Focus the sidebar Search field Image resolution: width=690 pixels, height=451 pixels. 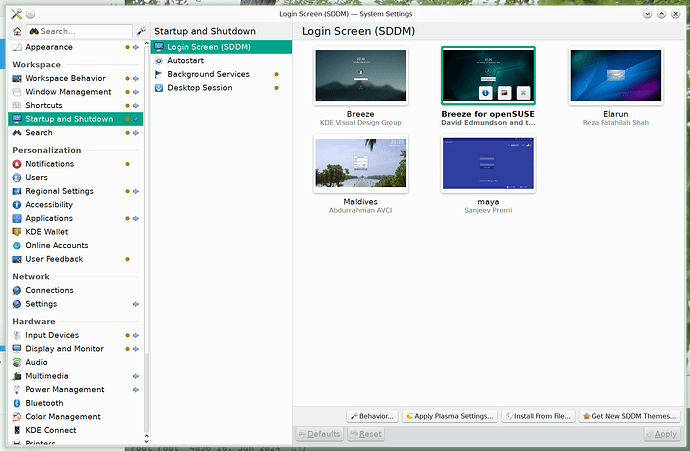[x=79, y=31]
